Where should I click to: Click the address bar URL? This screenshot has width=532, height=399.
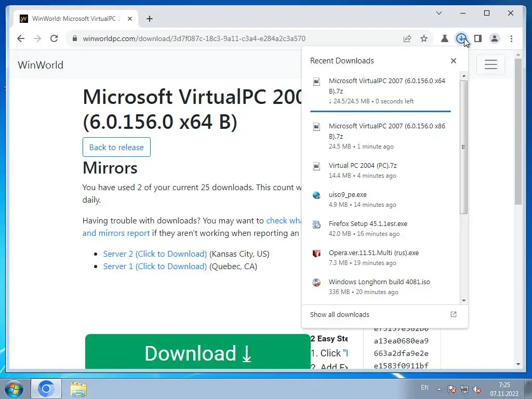click(194, 38)
